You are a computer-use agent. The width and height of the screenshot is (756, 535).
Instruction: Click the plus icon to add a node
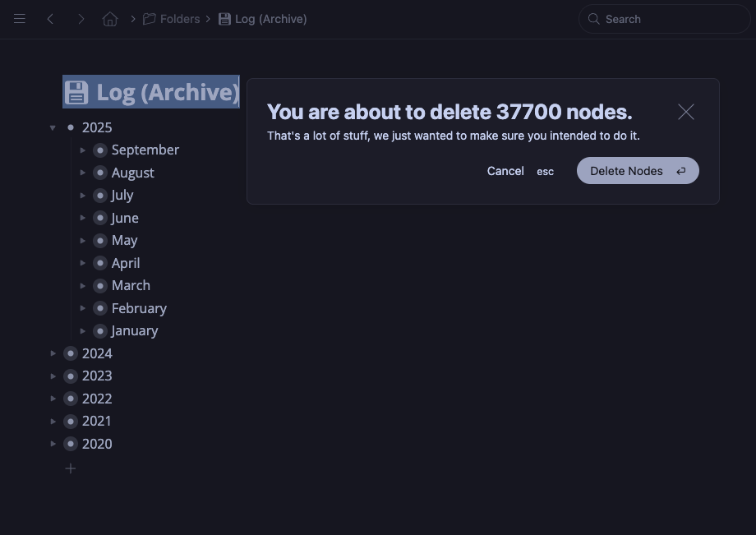[x=71, y=468]
